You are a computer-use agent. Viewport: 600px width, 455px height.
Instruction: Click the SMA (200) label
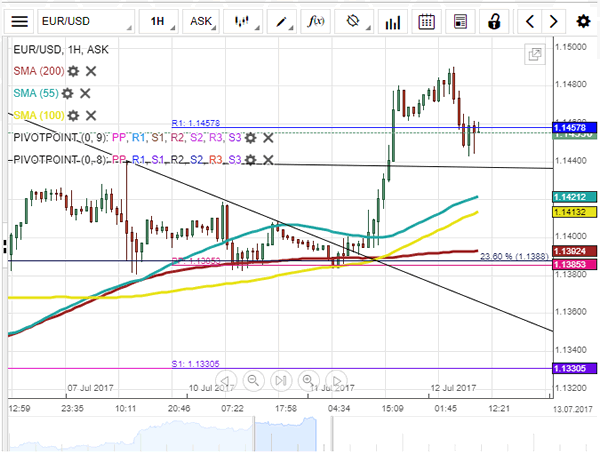(x=39, y=71)
